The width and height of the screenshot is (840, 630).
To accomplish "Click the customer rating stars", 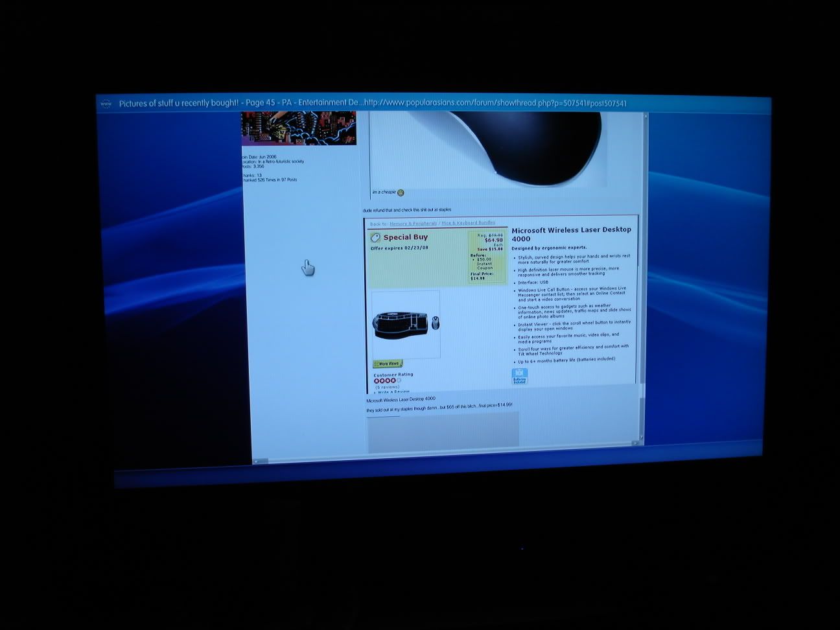I will 387,380.
